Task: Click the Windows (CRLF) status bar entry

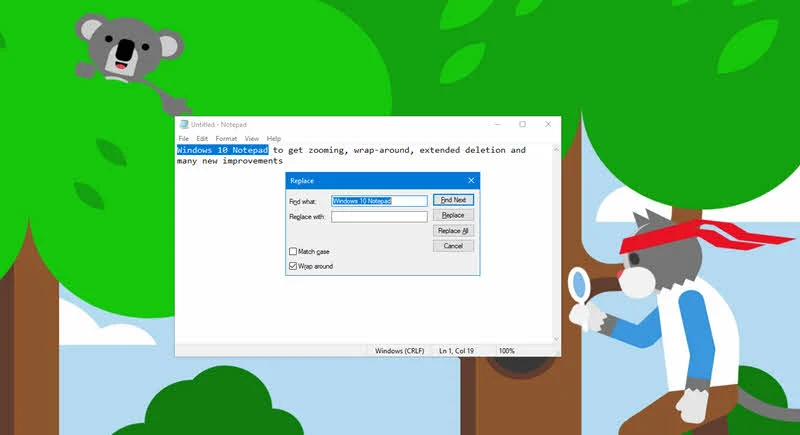Action: click(x=399, y=351)
